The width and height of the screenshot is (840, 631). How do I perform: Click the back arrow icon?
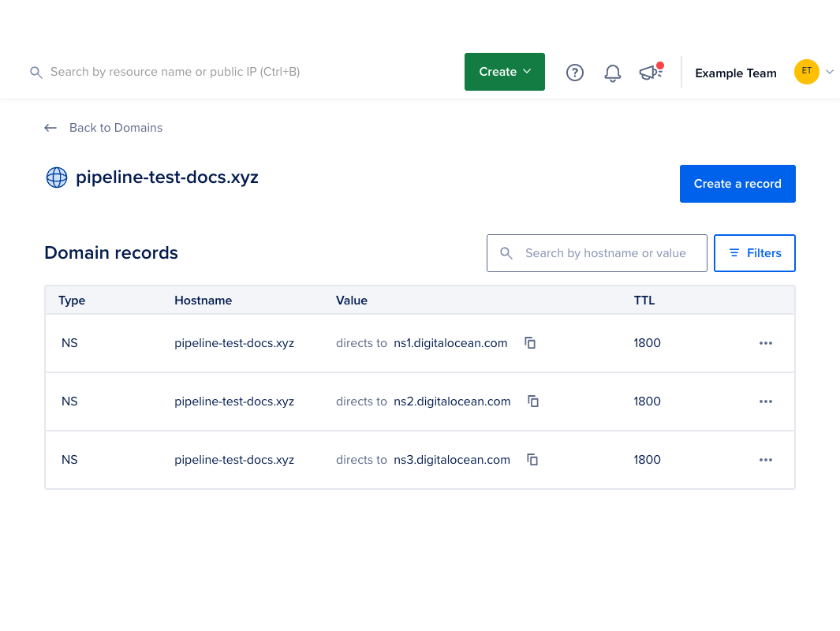coord(50,128)
